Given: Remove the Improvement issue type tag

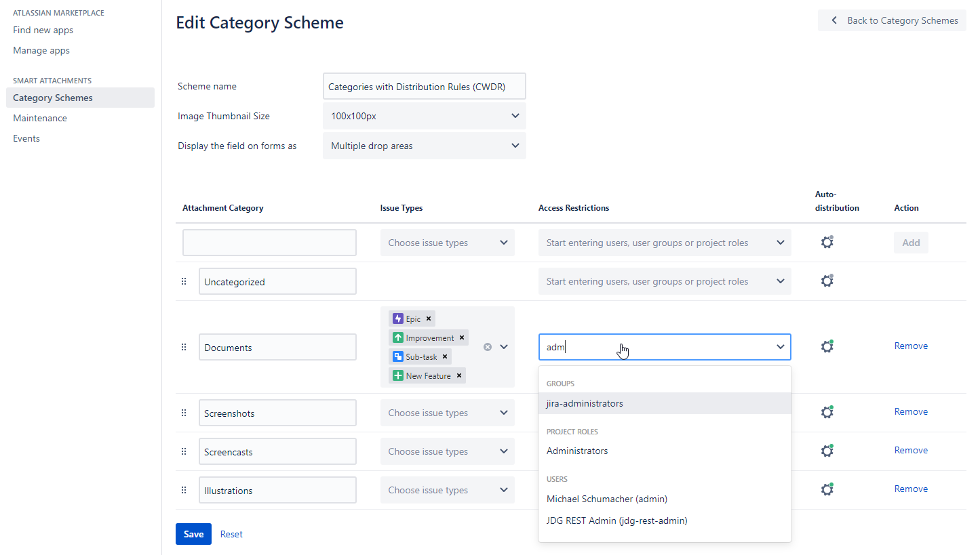Looking at the screenshot, I should (x=462, y=337).
